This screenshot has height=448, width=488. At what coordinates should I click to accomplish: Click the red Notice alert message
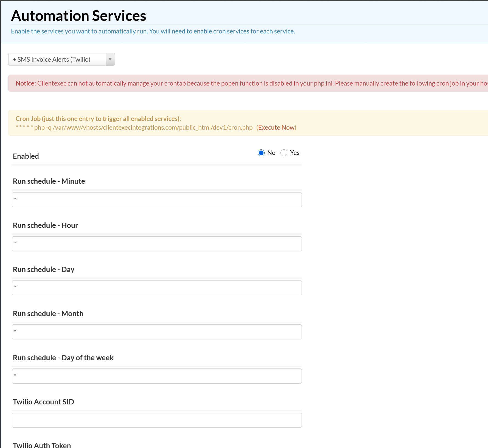(248, 83)
